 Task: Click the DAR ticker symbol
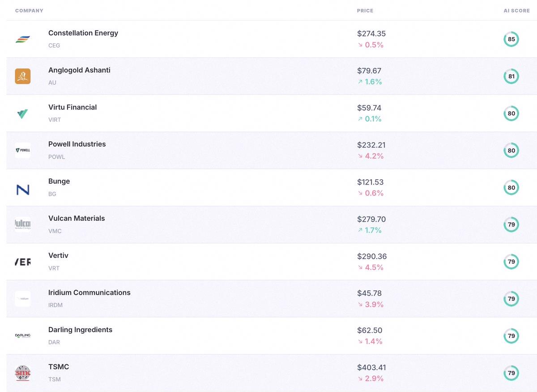[x=54, y=342]
